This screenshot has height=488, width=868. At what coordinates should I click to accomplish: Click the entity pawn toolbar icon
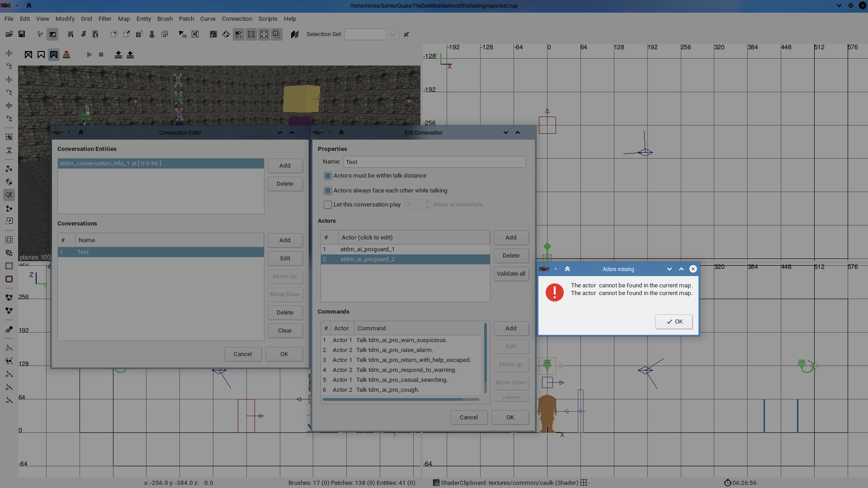click(152, 34)
